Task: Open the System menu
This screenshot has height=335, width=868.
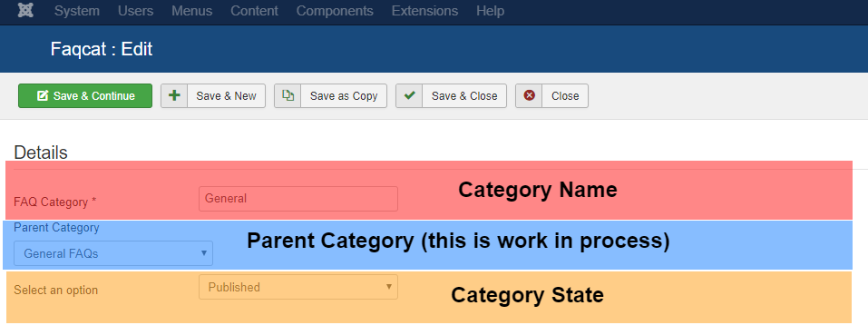Action: coord(77,11)
